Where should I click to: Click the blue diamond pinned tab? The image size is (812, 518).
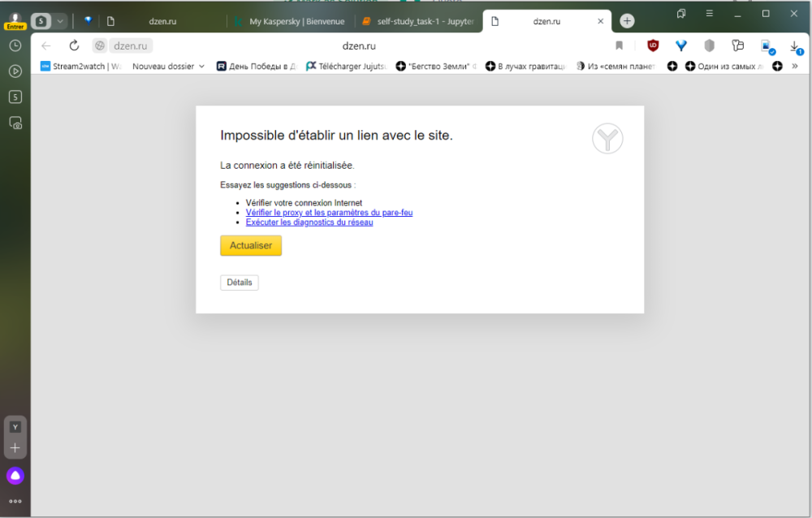(x=88, y=21)
